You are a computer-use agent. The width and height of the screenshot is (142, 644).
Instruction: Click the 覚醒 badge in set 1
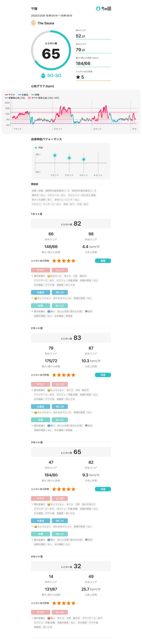click(103, 261)
